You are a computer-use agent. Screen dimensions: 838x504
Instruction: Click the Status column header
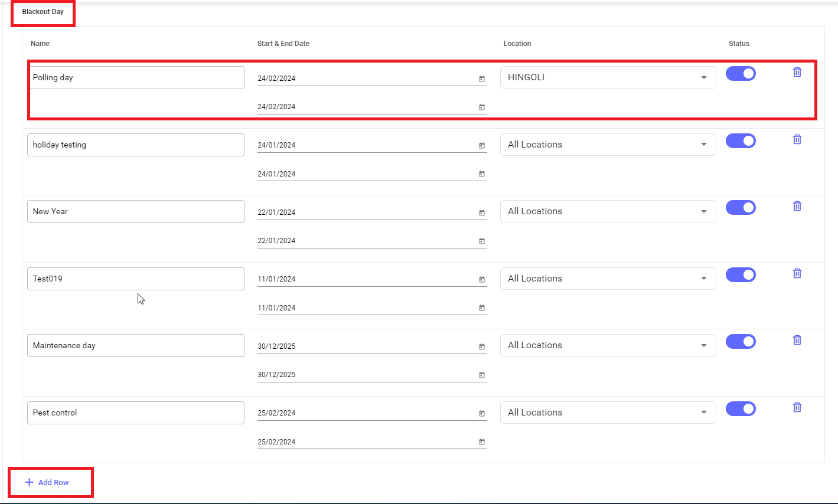(739, 44)
